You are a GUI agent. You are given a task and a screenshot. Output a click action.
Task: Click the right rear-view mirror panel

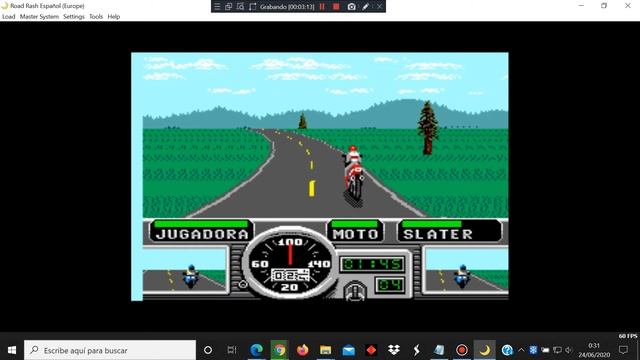pyautogui.click(x=466, y=270)
